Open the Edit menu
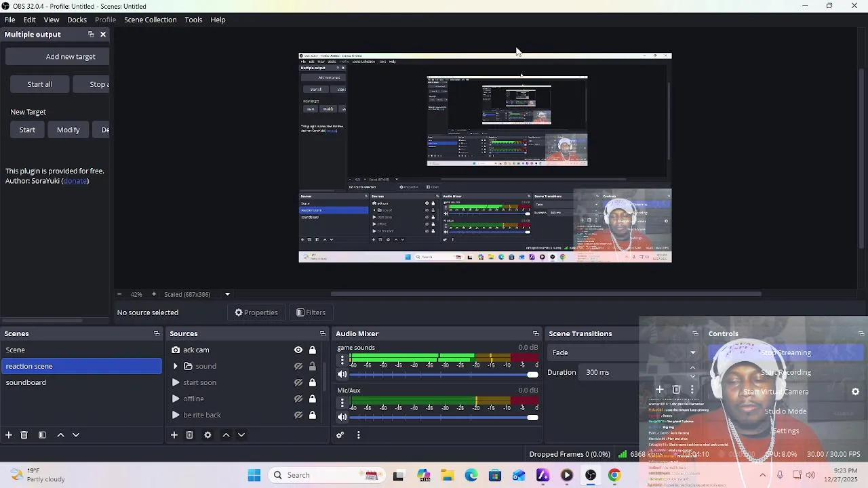The height and width of the screenshot is (488, 868). pos(29,20)
